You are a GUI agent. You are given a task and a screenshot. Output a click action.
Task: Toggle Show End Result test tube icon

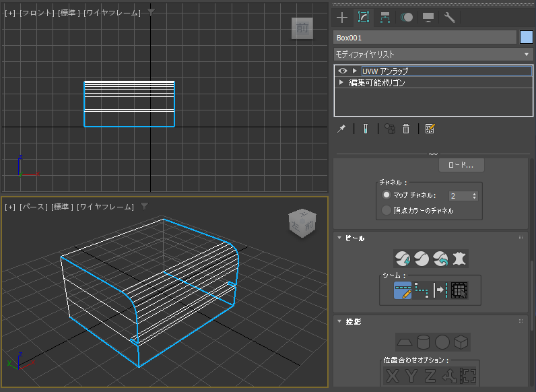pos(366,129)
